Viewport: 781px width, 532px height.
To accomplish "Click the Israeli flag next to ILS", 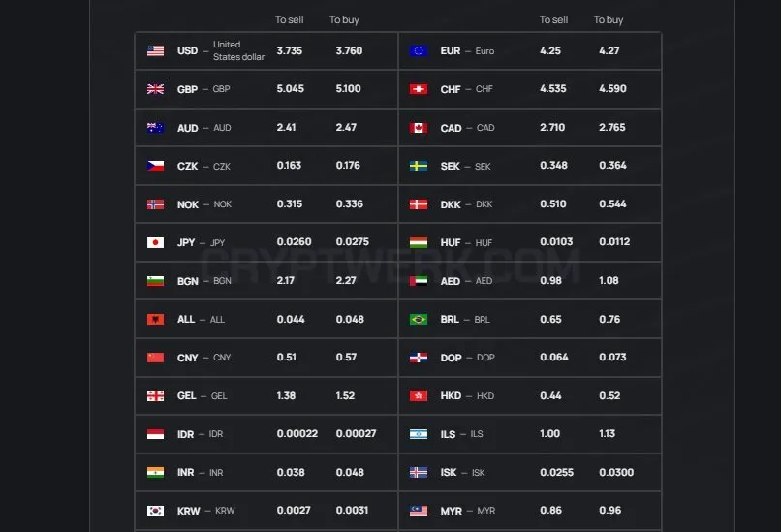I will coord(419,434).
